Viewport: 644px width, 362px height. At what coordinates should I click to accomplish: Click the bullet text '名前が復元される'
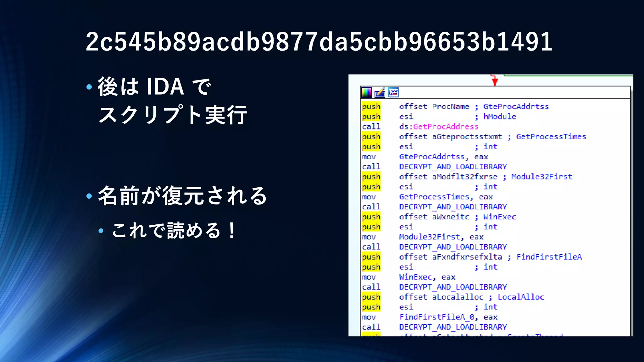(x=182, y=196)
